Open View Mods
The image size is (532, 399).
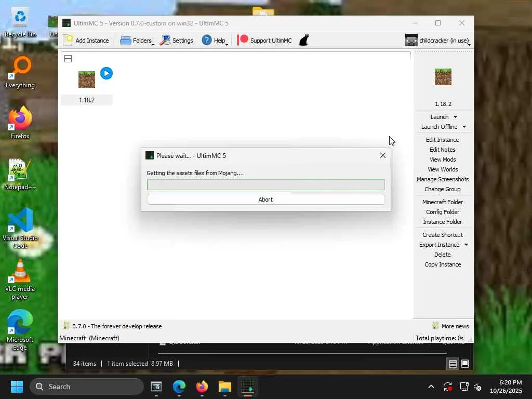pyautogui.click(x=443, y=159)
